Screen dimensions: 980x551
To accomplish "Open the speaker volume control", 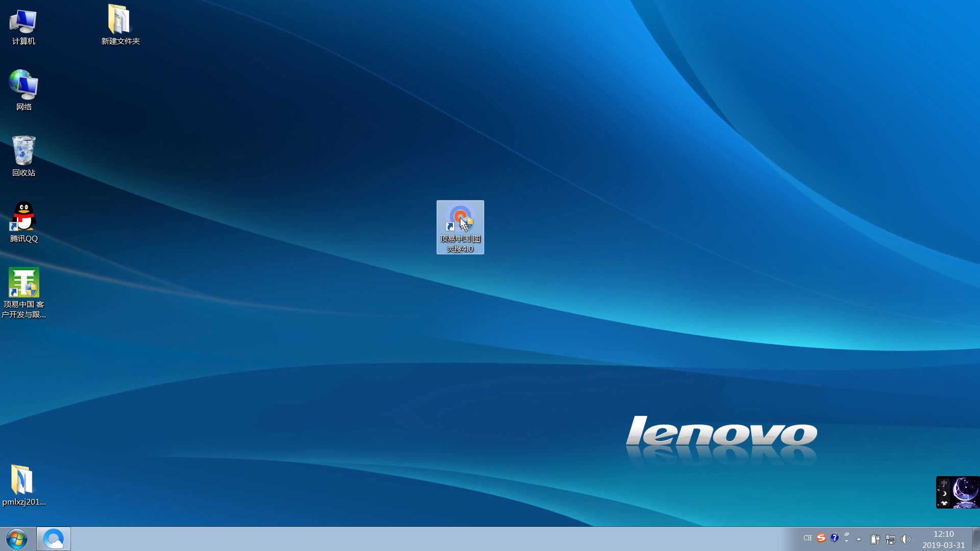I will pos(906,539).
